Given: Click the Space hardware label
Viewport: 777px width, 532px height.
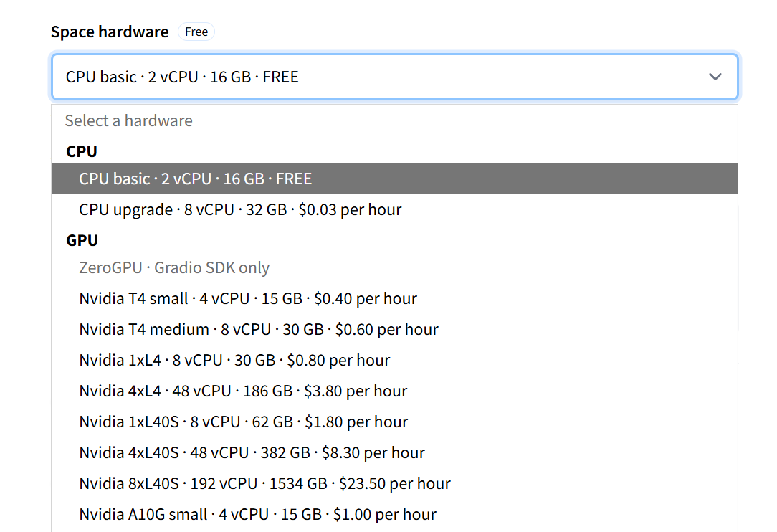Looking at the screenshot, I should coord(110,32).
